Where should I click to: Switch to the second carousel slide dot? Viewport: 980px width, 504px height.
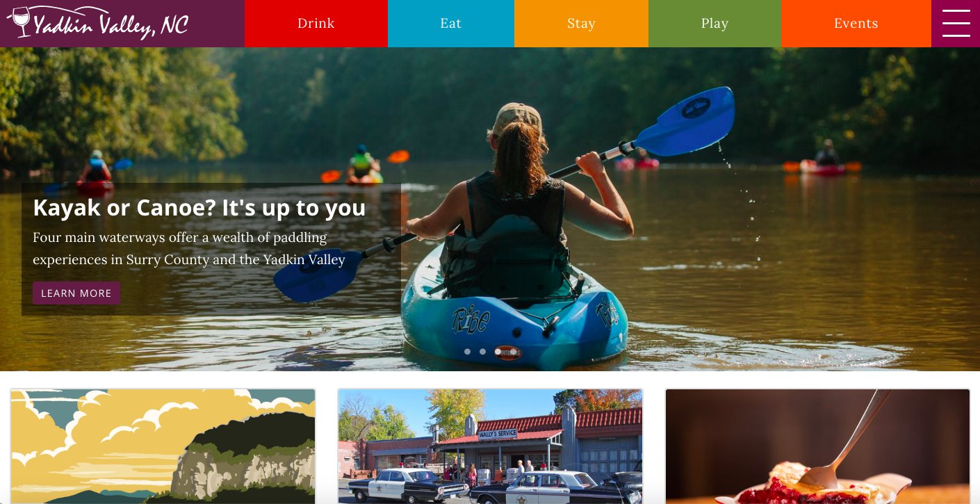click(482, 352)
